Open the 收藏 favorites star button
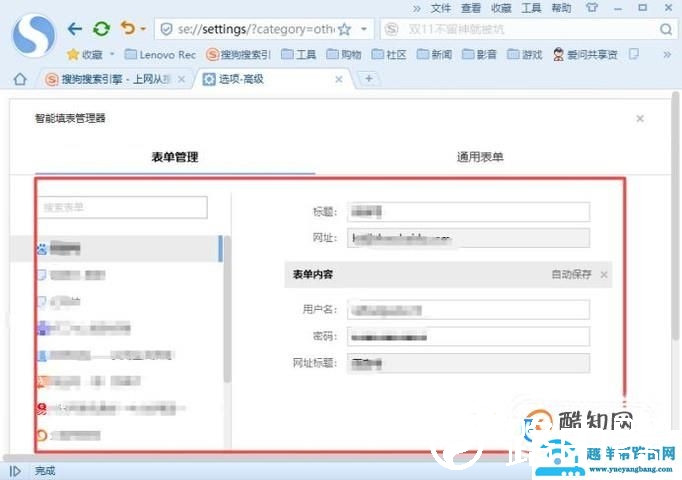 pyautogui.click(x=84, y=54)
